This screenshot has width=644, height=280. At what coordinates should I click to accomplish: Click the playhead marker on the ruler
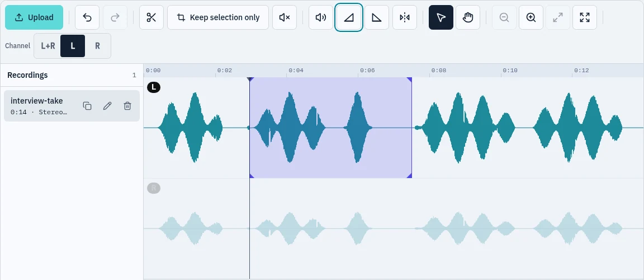(x=249, y=78)
